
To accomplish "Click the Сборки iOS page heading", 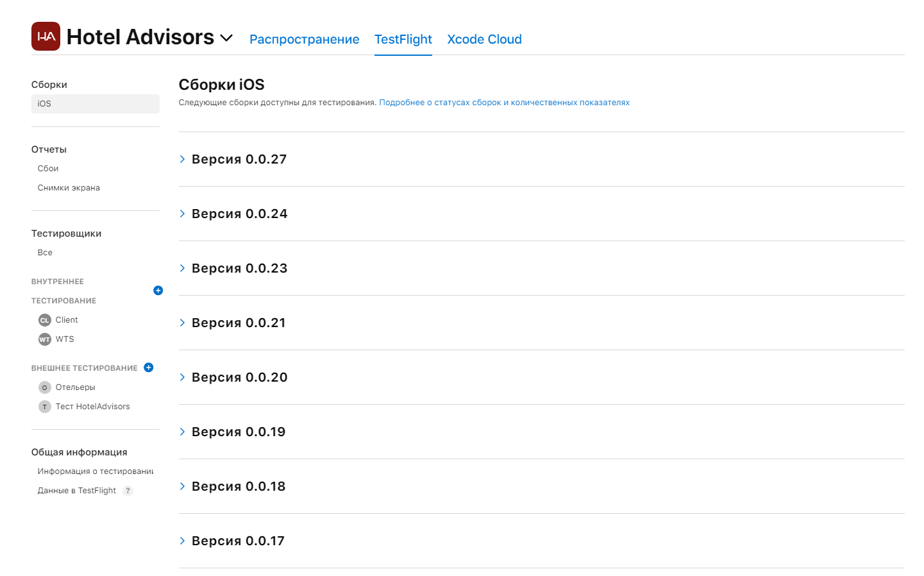I will [221, 85].
